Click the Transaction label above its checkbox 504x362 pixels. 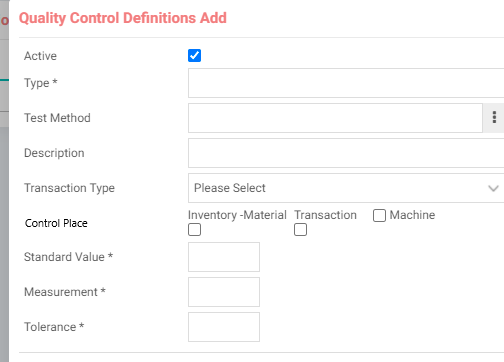(x=325, y=215)
